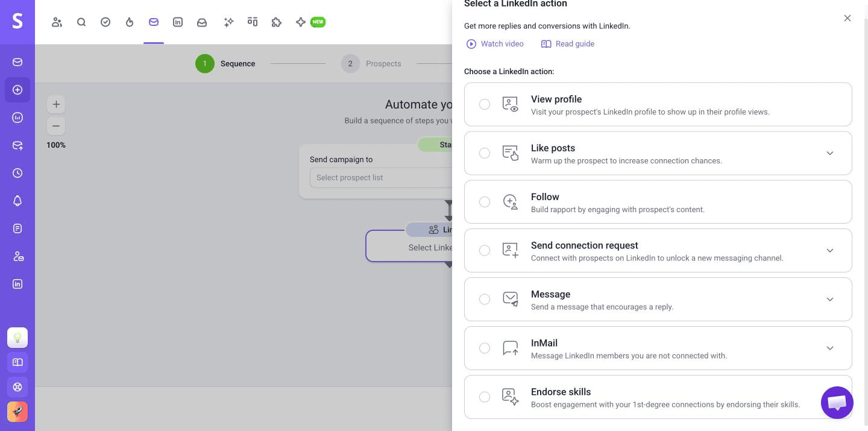
Task: Click the View profile title text
Action: (556, 99)
